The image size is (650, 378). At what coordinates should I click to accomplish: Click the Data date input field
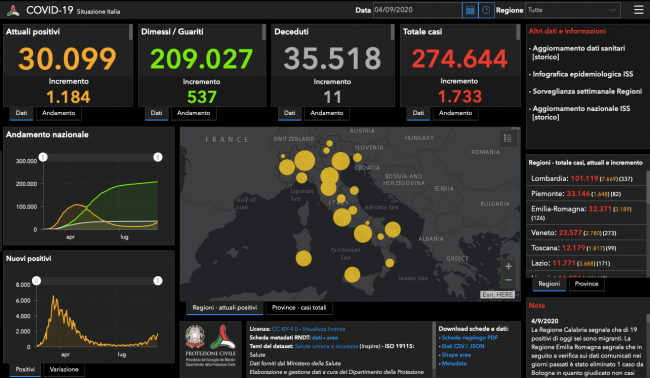pyautogui.click(x=417, y=10)
